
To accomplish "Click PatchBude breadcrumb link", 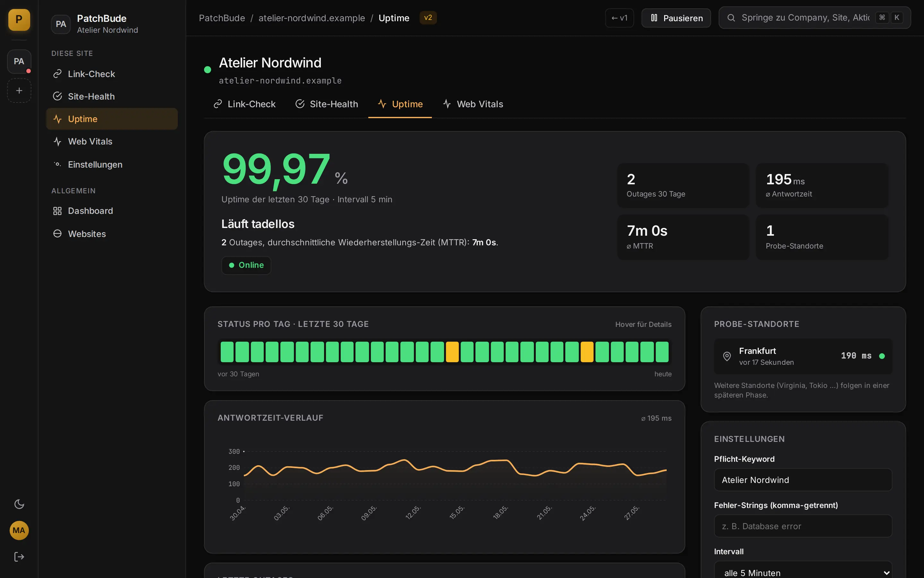I will tap(222, 18).
